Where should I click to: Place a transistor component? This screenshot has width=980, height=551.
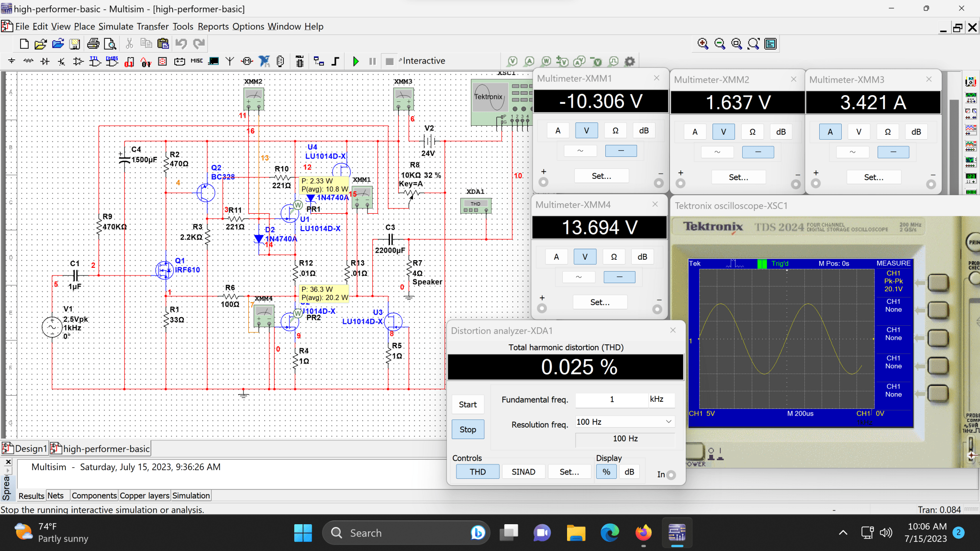tap(61, 61)
